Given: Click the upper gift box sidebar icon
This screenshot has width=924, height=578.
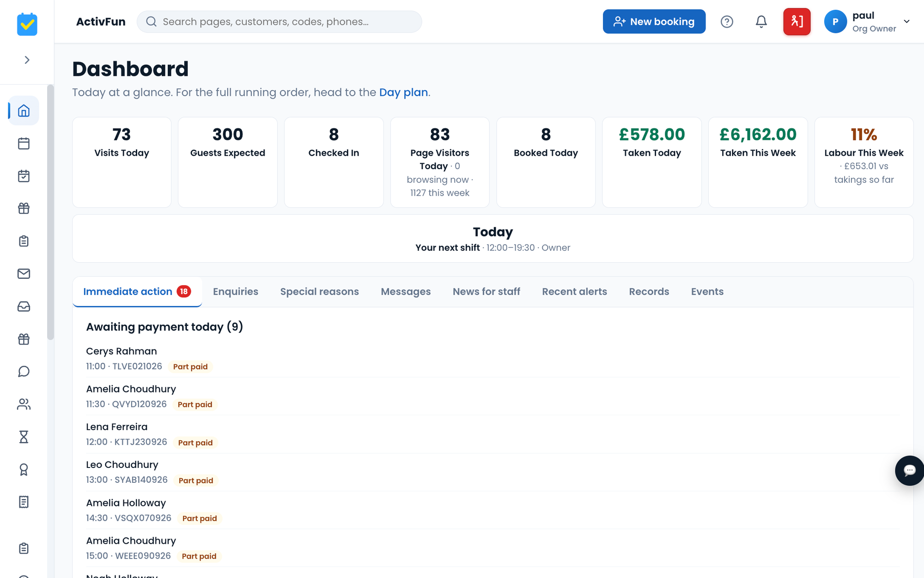Looking at the screenshot, I should tap(24, 208).
